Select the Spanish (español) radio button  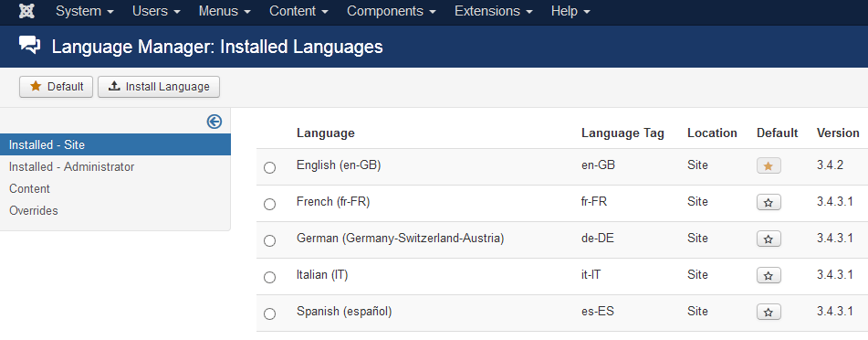[269, 313]
